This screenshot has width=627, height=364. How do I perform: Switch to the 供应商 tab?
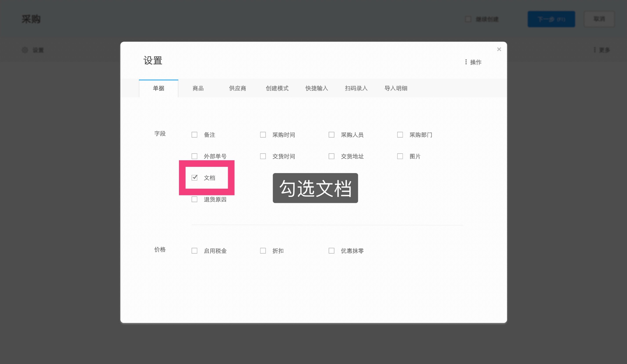point(237,88)
